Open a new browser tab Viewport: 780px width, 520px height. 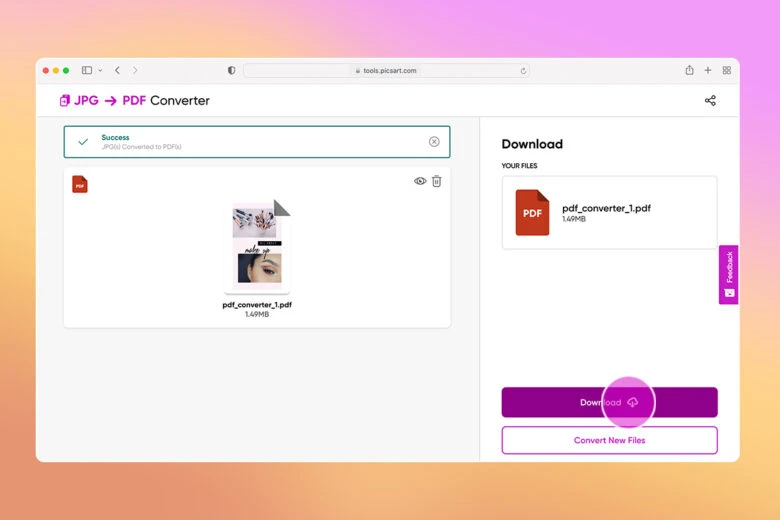pos(708,70)
